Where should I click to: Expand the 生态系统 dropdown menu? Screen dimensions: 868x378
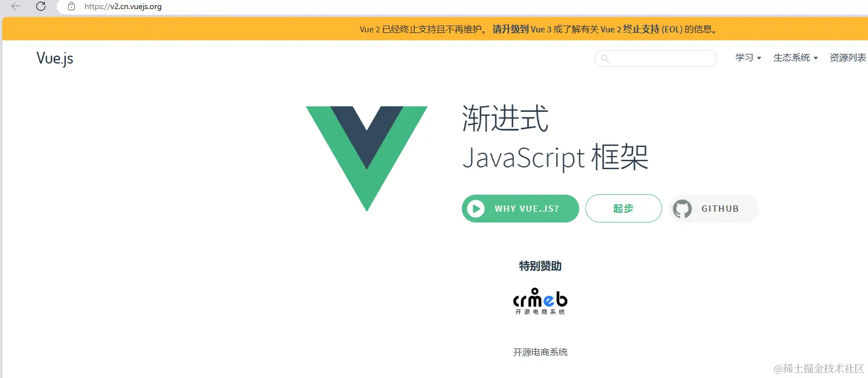click(796, 58)
